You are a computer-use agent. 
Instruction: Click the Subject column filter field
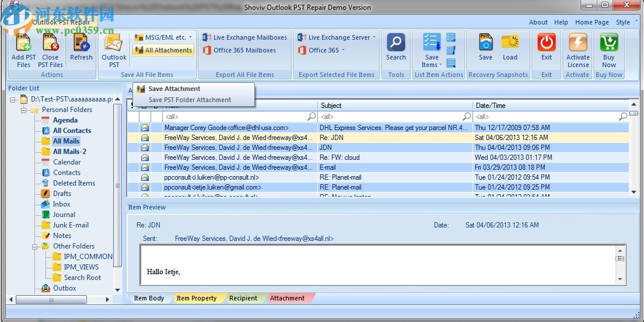tap(391, 117)
